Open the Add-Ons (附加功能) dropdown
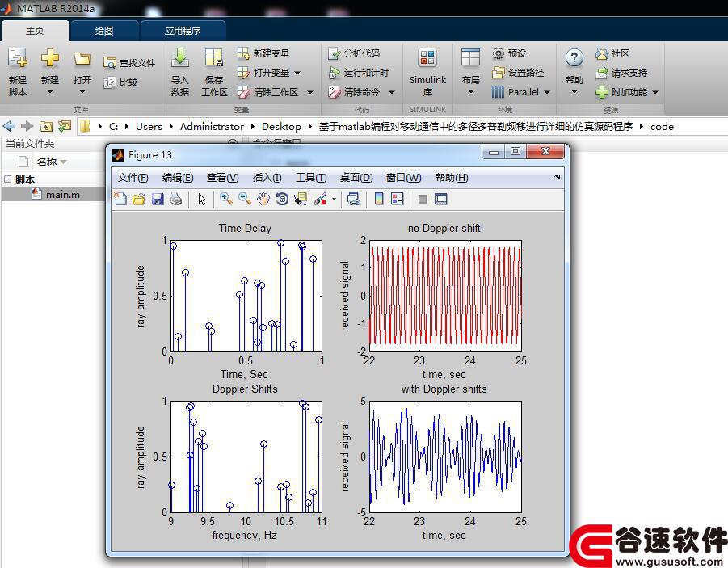 pos(655,92)
